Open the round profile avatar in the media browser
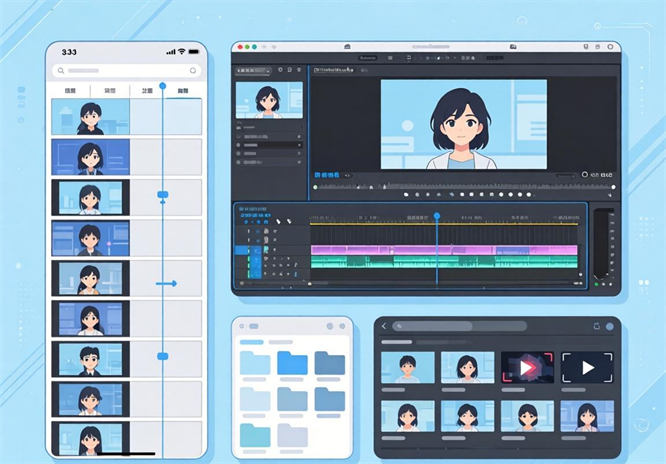This screenshot has width=666, height=464. point(610,326)
